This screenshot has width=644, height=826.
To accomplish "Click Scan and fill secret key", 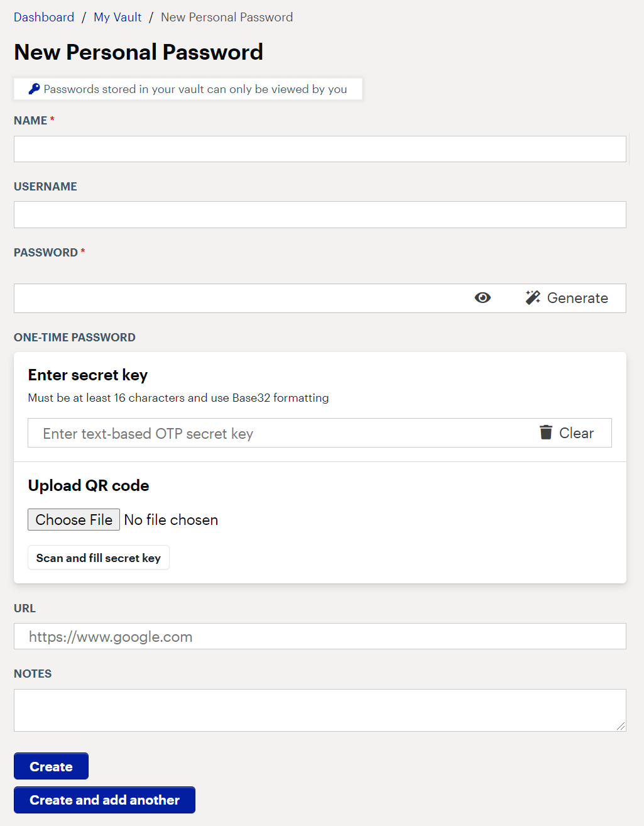I will (98, 558).
